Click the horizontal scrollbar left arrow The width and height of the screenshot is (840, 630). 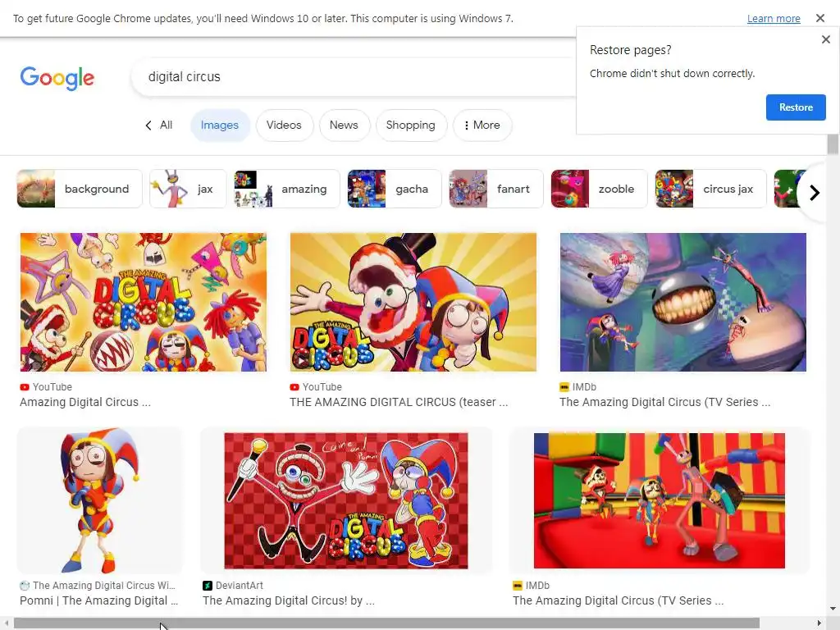click(x=6, y=623)
